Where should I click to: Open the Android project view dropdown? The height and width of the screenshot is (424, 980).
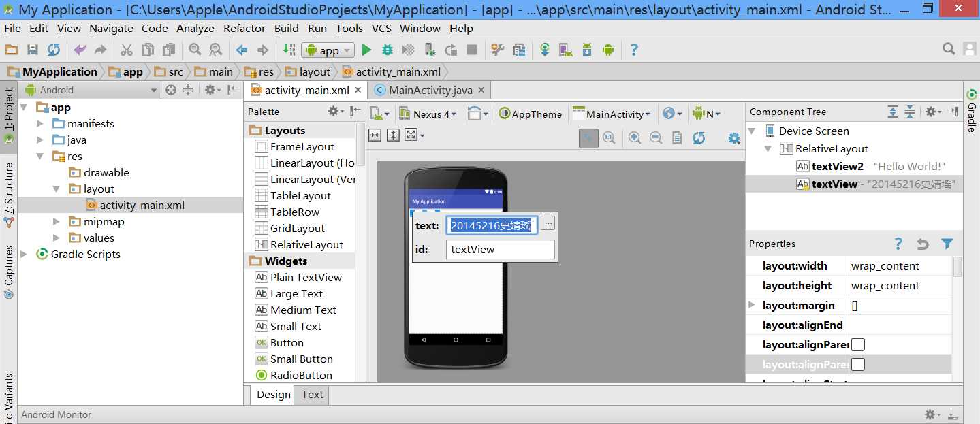point(91,90)
